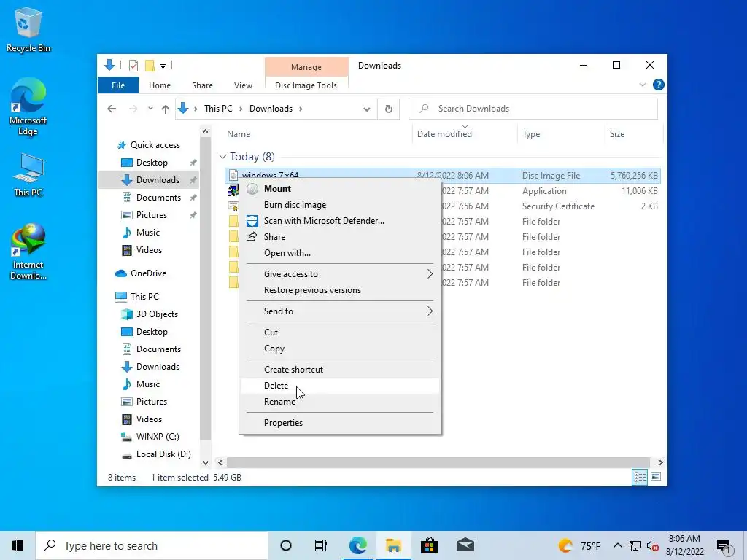Open the File ribbon tab
Screen dimensions: 747x560
pos(118,85)
